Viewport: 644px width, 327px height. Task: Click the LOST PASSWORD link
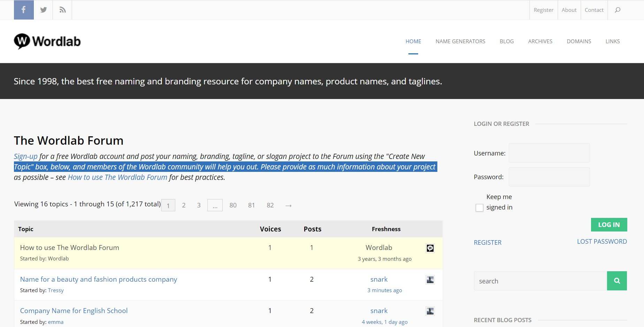pyautogui.click(x=602, y=241)
